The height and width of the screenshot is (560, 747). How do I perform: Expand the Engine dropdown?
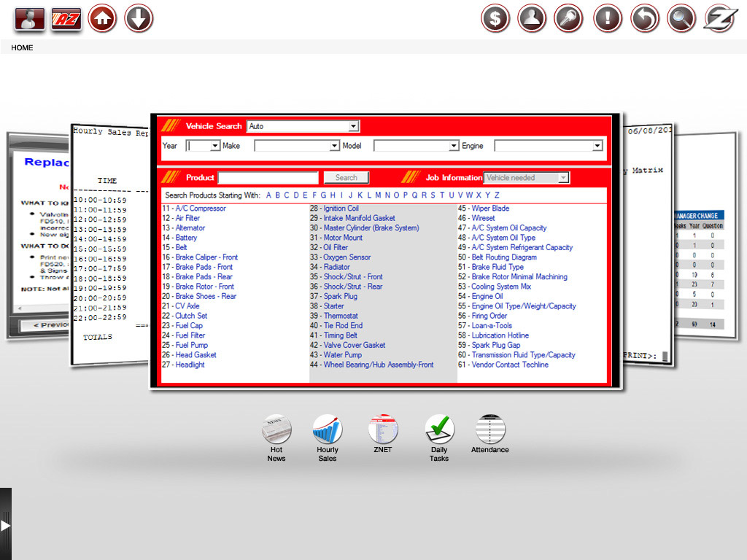(x=549, y=146)
